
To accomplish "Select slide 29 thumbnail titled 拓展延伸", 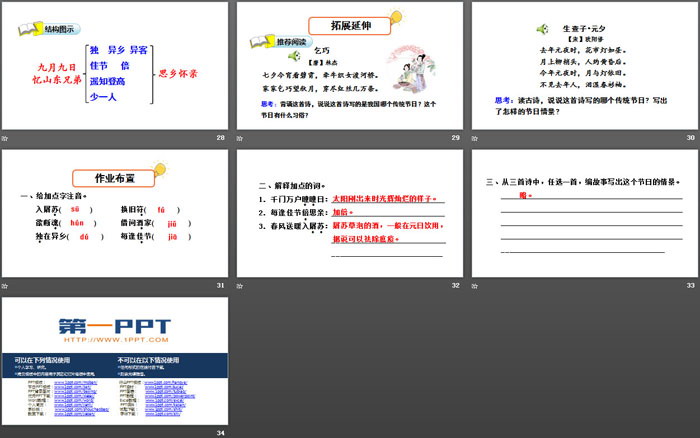I will tap(350, 66).
